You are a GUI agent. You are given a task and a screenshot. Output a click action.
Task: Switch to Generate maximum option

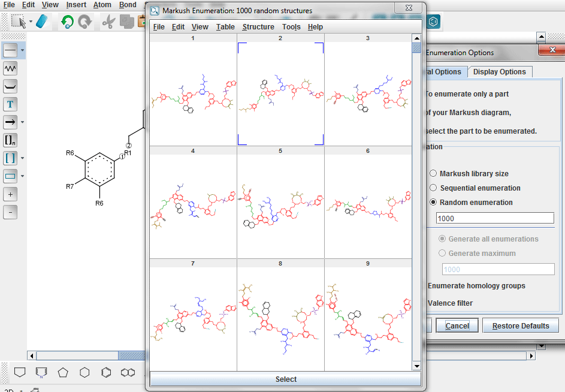pyautogui.click(x=442, y=253)
